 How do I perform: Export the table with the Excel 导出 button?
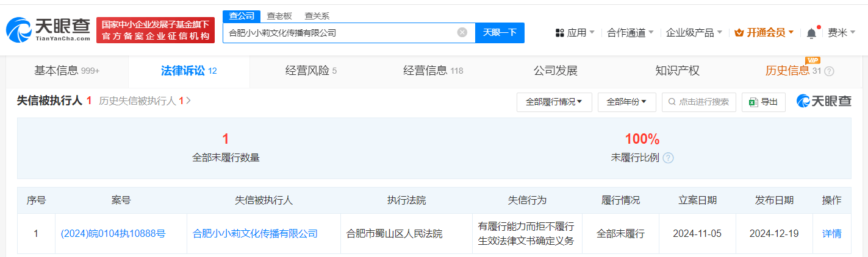(763, 102)
